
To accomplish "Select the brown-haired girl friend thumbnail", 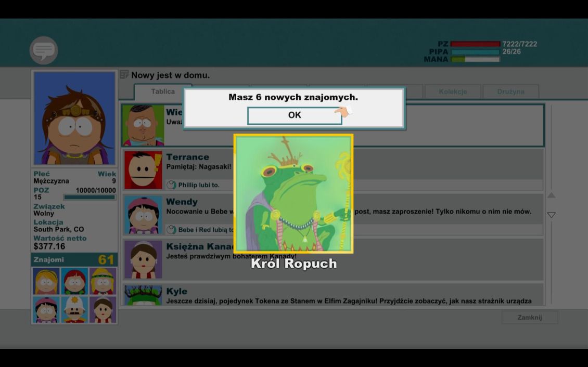I will coord(103,310).
